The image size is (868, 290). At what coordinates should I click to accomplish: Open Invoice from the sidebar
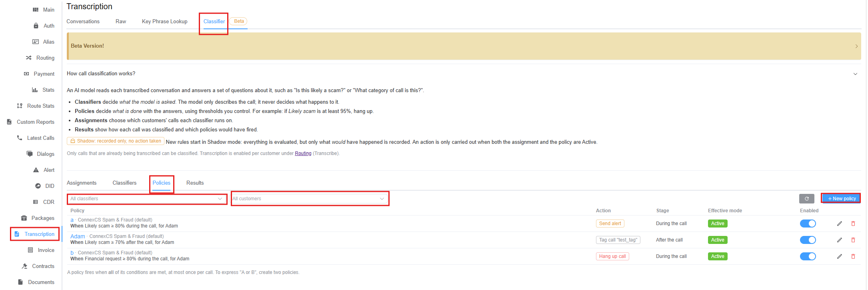(x=41, y=250)
